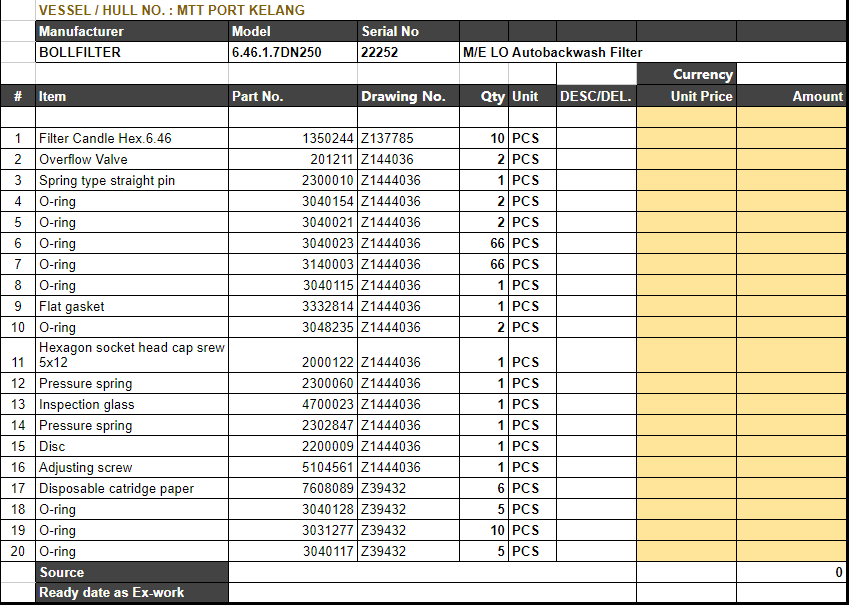Click part number 2300010
This screenshot has width=850, height=606.
point(293,180)
